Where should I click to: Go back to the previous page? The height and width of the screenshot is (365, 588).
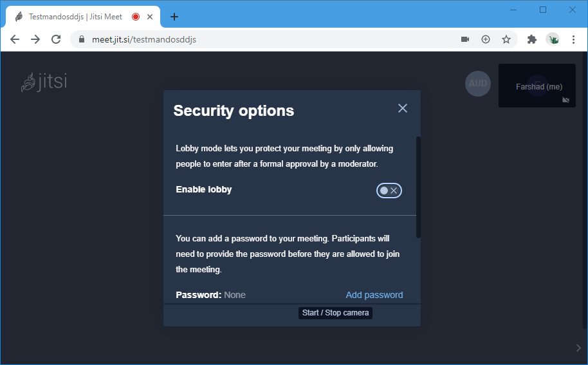pos(15,39)
